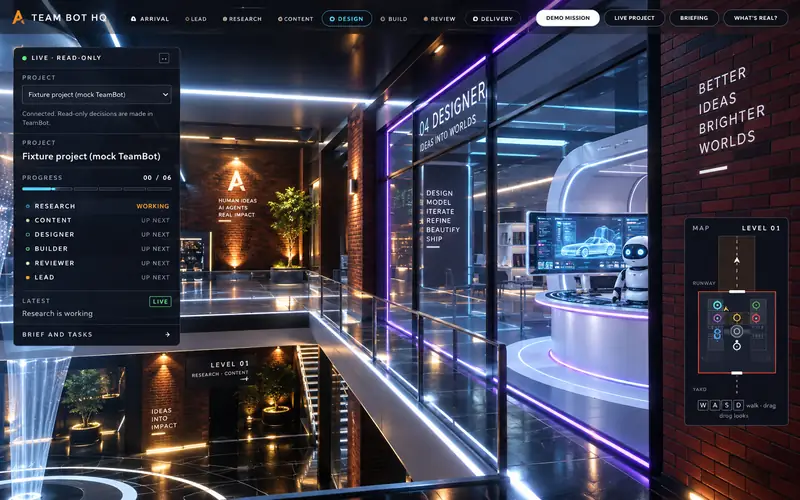The width and height of the screenshot is (800, 500).
Task: Go to the Content stage tab
Action: (x=296, y=19)
